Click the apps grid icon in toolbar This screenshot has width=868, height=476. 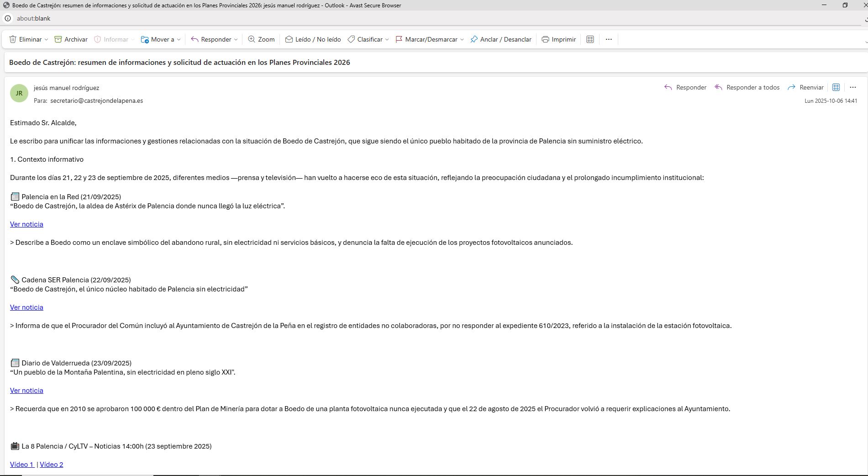point(590,39)
